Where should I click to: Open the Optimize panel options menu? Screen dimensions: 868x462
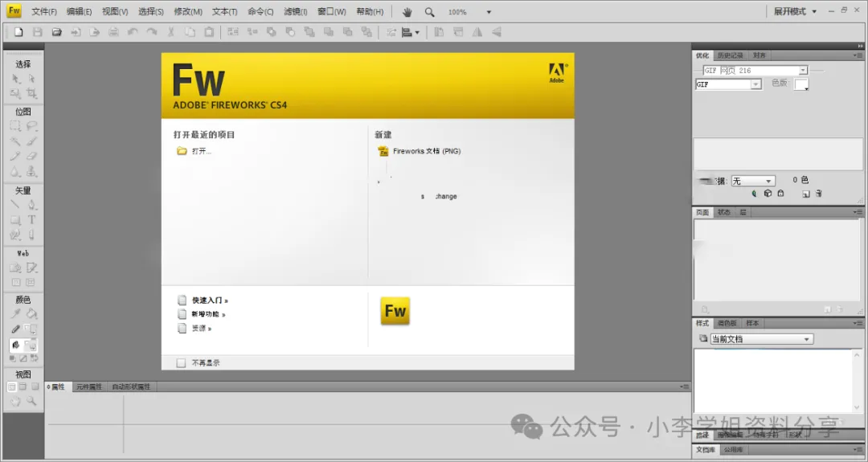click(858, 55)
